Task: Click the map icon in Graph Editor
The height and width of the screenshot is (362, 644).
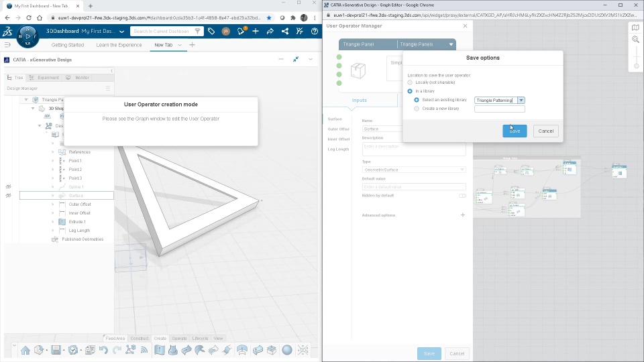Action: (635, 27)
